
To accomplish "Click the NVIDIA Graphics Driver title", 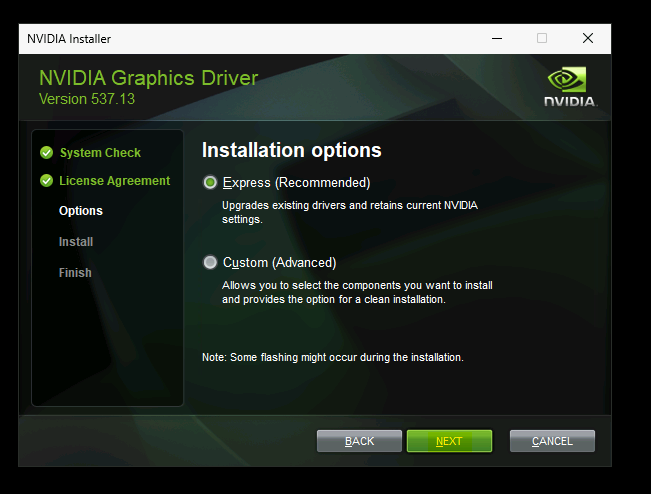I will 149,78.
